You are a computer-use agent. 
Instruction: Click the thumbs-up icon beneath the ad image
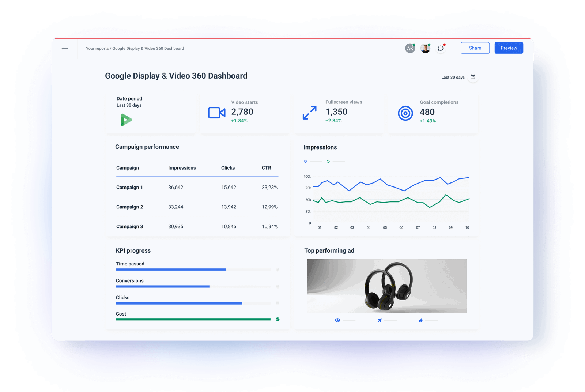pos(421,320)
